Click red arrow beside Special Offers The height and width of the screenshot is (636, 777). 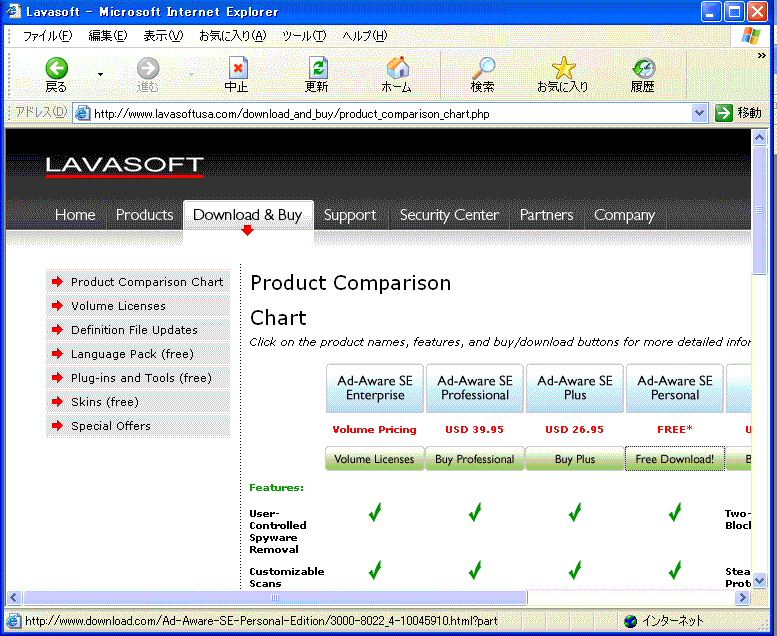pyautogui.click(x=57, y=426)
